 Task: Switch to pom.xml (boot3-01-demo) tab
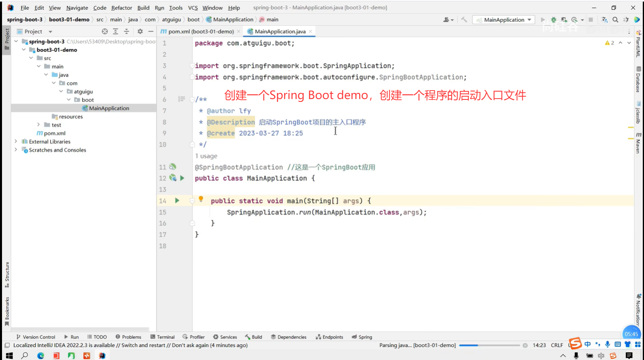click(x=201, y=31)
